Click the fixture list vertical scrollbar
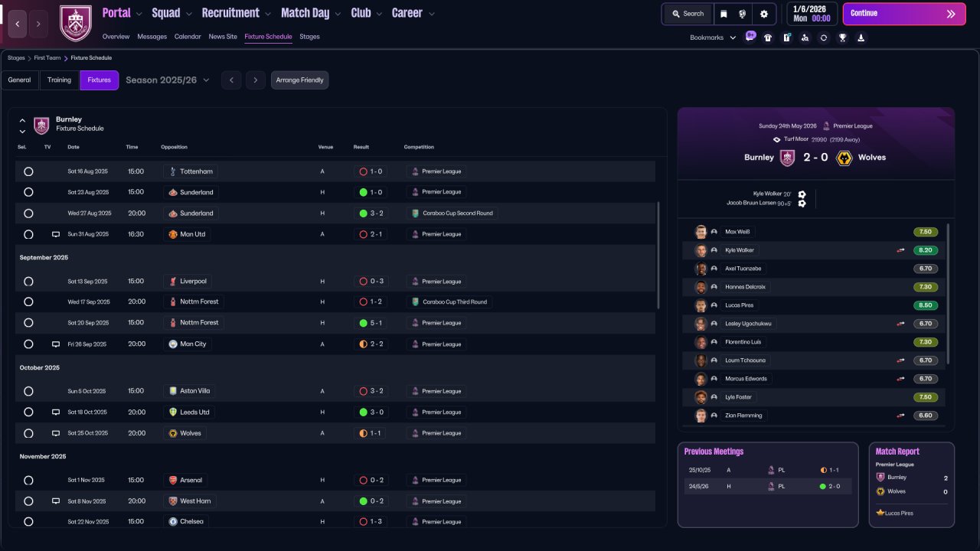 pyautogui.click(x=658, y=256)
